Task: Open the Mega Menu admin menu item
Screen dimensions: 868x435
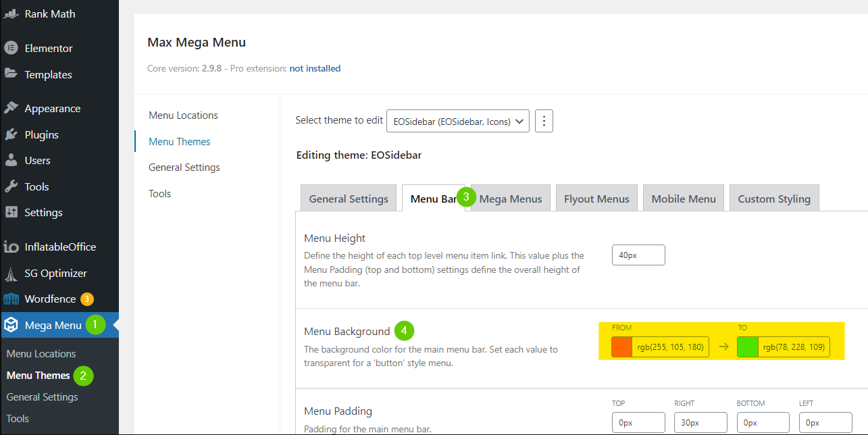Action: [59, 325]
